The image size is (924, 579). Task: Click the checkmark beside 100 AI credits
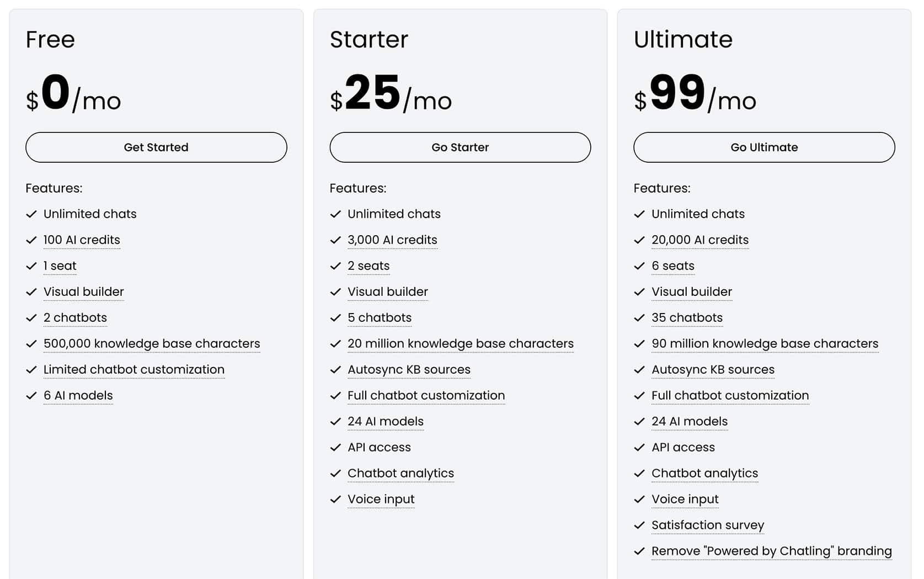pos(31,240)
